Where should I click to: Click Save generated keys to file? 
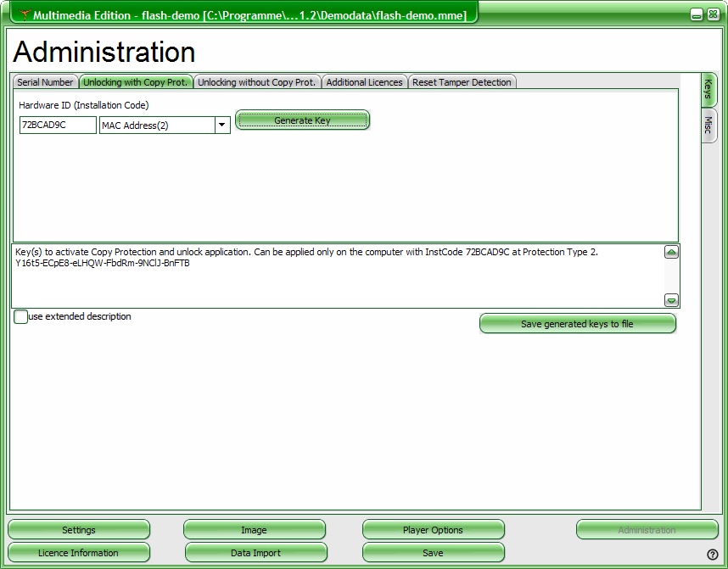[577, 324]
